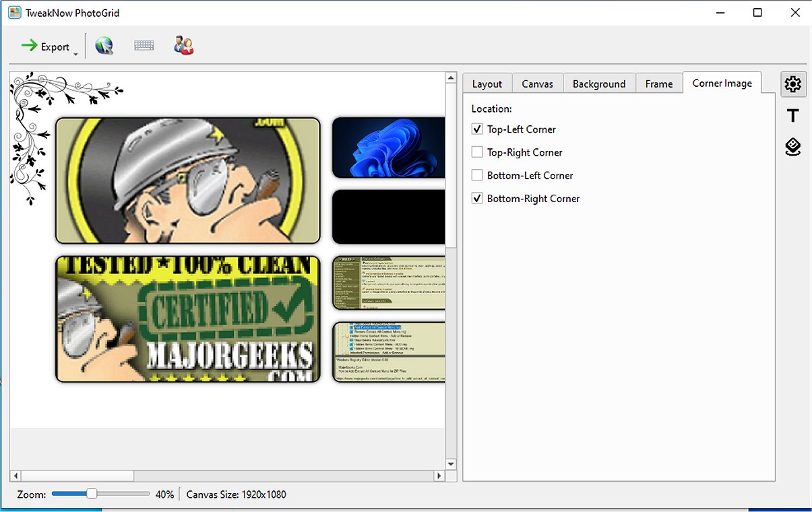The width and height of the screenshot is (812, 512).
Task: Click the horizontal scrollbar right arrow
Action: (439, 476)
